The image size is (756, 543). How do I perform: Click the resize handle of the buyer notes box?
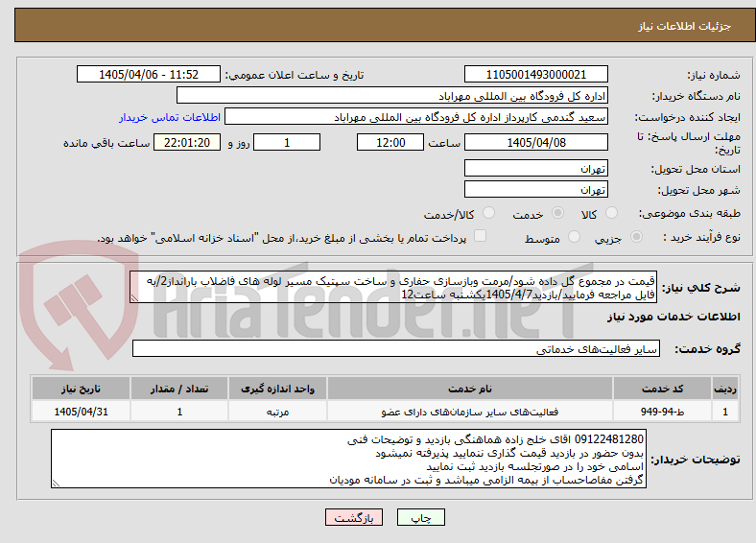pos(56,484)
